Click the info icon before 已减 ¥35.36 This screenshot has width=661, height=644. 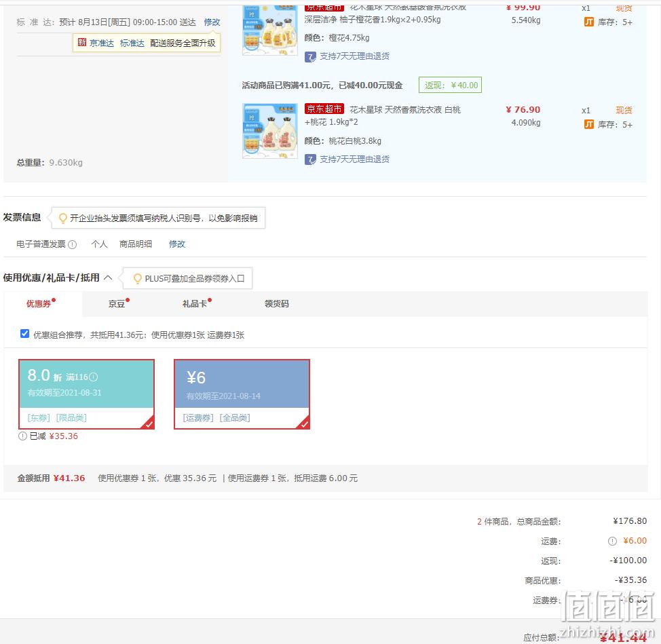22,436
